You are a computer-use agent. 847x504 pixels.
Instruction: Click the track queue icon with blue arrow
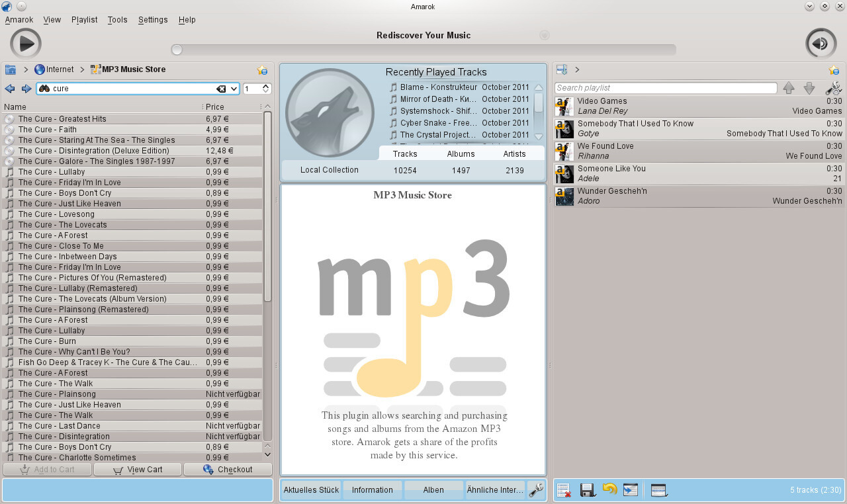(631, 490)
